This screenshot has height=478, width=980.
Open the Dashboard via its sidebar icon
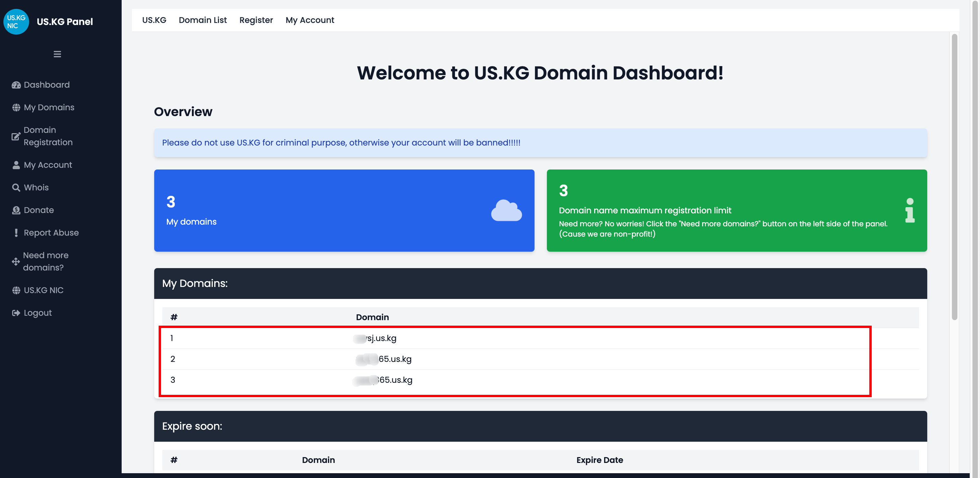(x=16, y=85)
